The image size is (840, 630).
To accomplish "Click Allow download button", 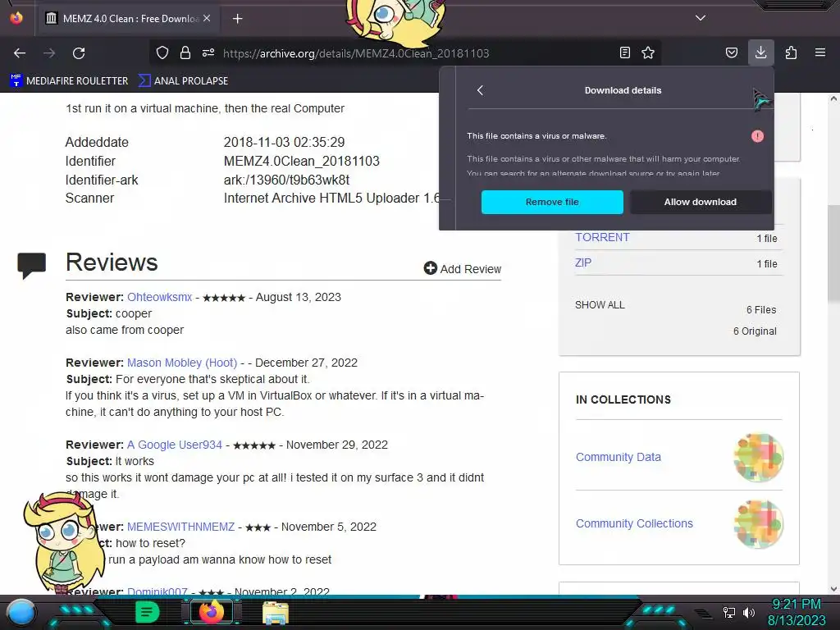I will pos(701,202).
